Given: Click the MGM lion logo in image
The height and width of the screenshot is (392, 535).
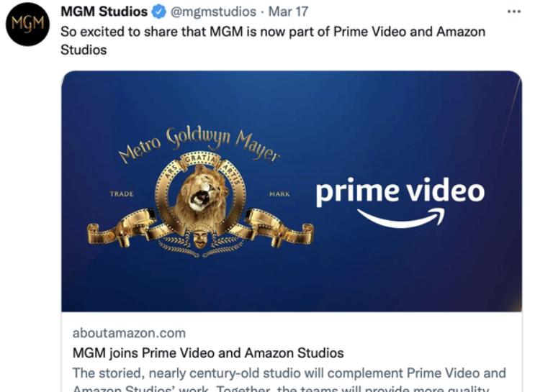Looking at the screenshot, I should click(x=201, y=192).
